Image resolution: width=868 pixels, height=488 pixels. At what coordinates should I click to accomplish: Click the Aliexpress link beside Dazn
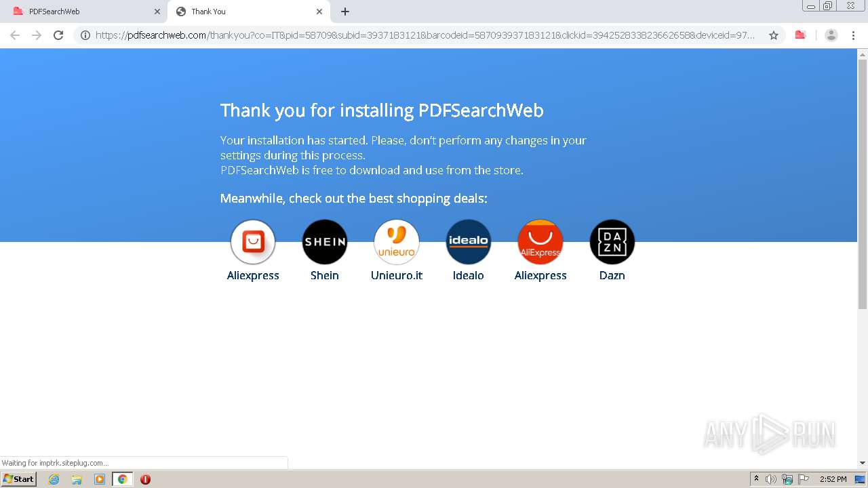(x=540, y=275)
